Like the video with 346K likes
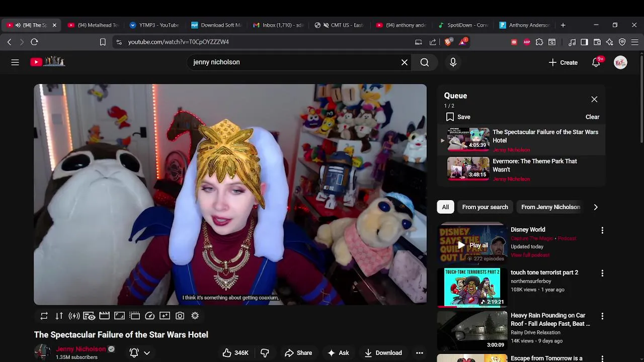This screenshot has height=362, width=644. (235, 353)
